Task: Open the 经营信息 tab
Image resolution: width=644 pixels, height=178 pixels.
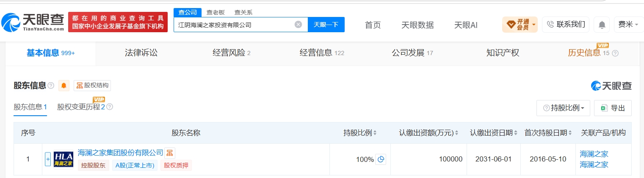Action: pyautogui.click(x=322, y=53)
